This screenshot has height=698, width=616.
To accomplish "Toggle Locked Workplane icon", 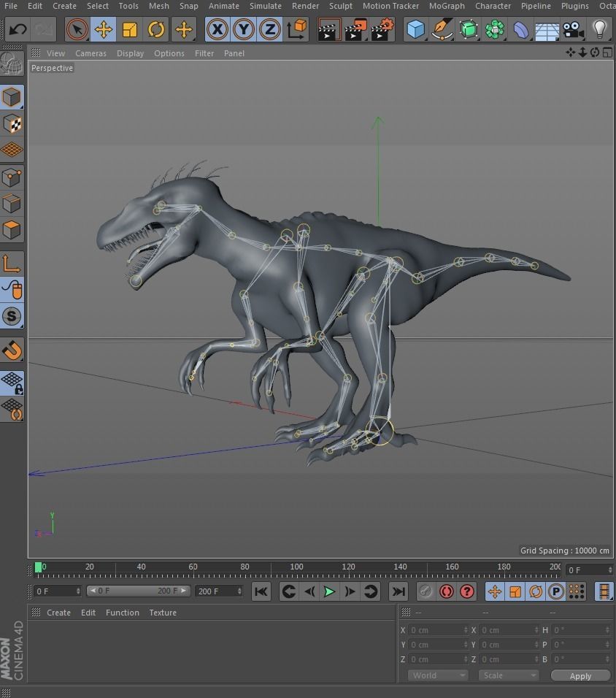I will click(12, 383).
